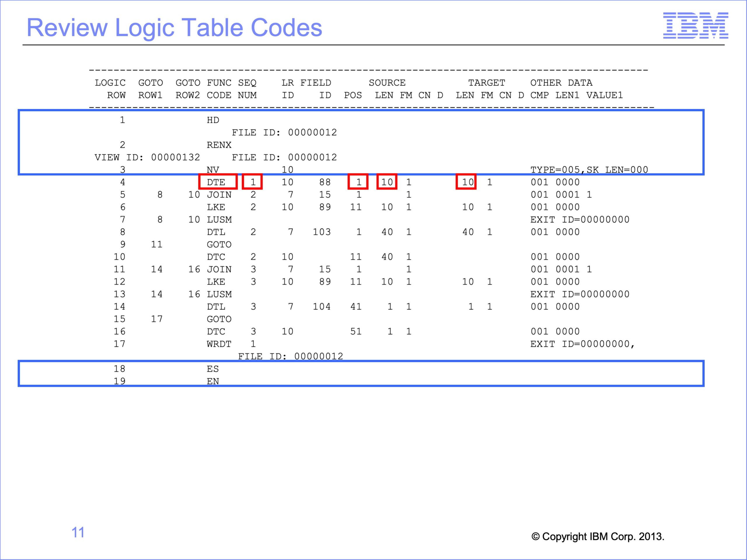
Task: Click "FILE ID: 00000012" directly under HD row
Action: click(x=284, y=132)
